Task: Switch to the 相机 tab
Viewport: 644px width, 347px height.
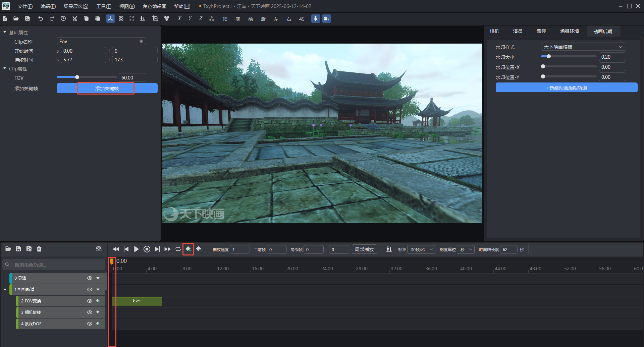Action: [x=494, y=31]
